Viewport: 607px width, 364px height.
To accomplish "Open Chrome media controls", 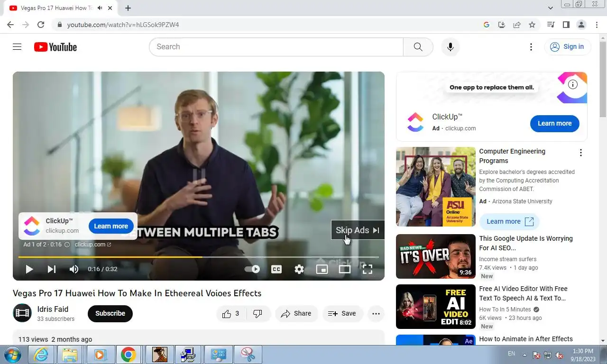I will tap(551, 25).
